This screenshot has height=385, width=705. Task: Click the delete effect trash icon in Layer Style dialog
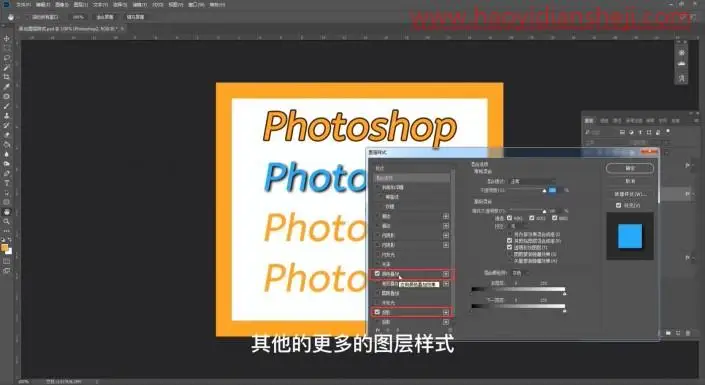[450, 330]
